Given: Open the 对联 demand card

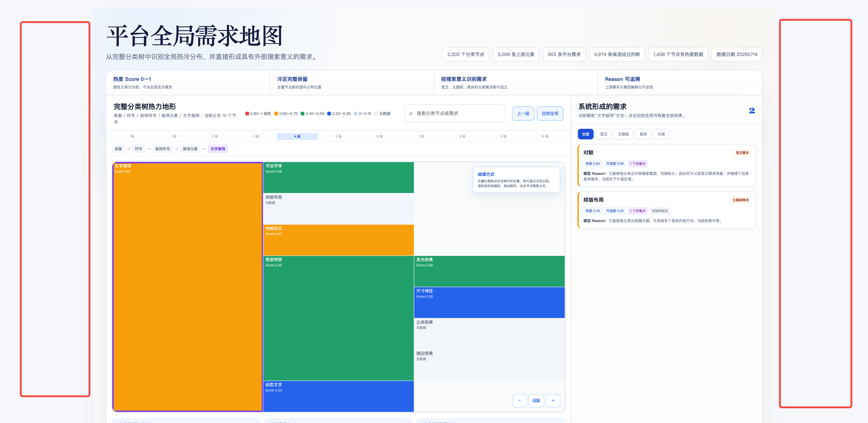Looking at the screenshot, I should pyautogui.click(x=666, y=166).
